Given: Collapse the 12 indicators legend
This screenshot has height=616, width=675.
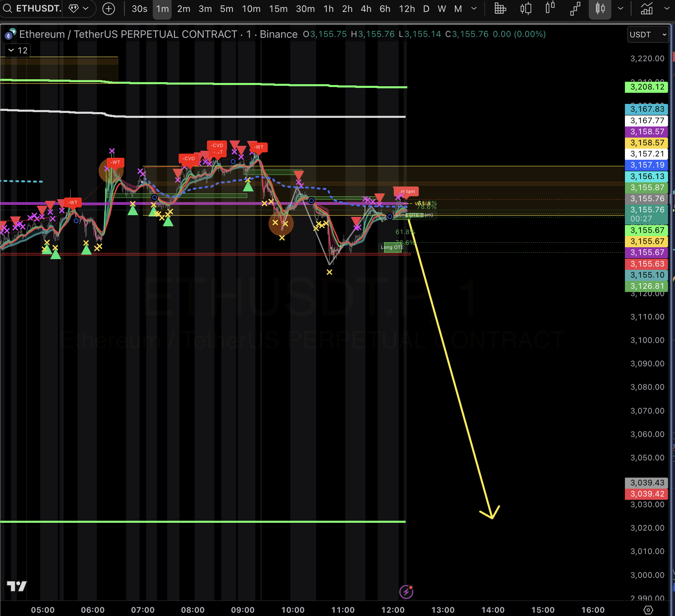Looking at the screenshot, I should pyautogui.click(x=17, y=51).
